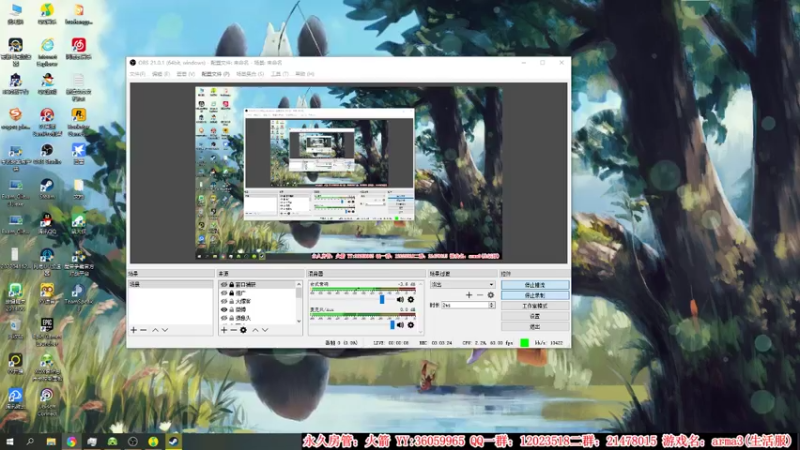
Task: Click the move scene up arrow
Action: (x=155, y=330)
